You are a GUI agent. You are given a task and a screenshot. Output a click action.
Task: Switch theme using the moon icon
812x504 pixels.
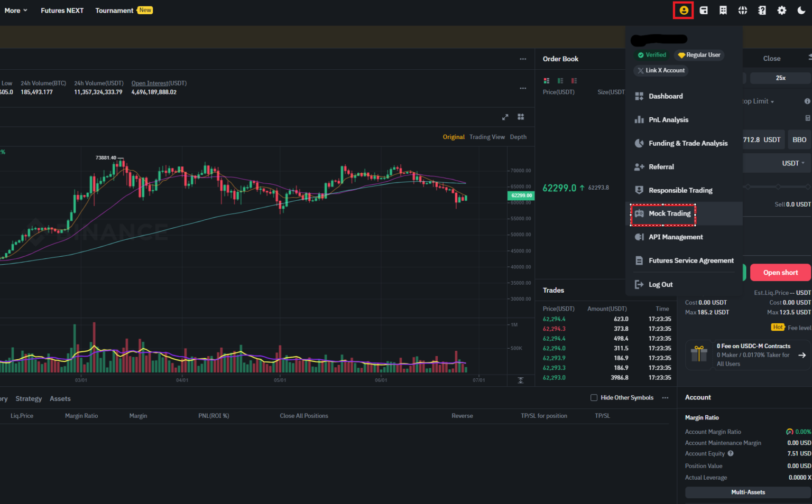[x=800, y=10]
